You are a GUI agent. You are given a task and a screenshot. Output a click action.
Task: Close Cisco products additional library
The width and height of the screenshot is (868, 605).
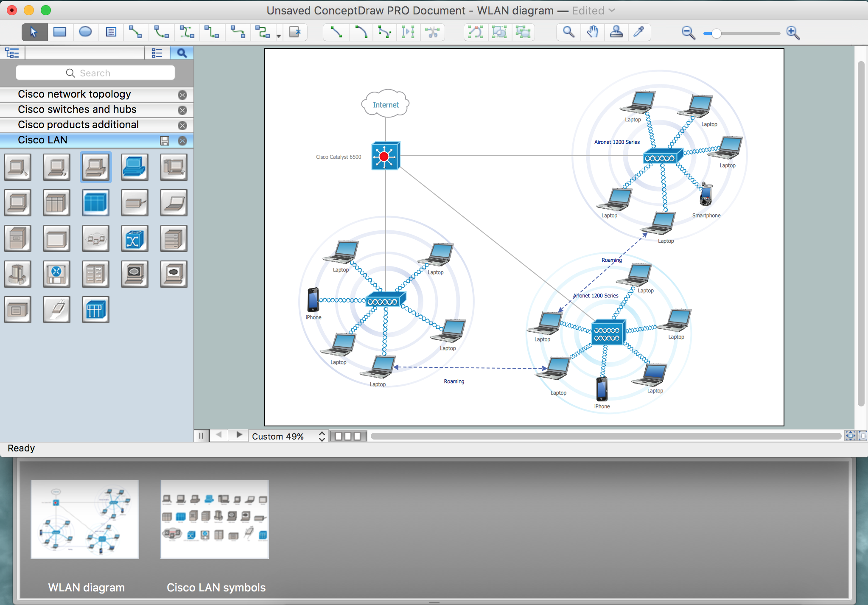182,125
